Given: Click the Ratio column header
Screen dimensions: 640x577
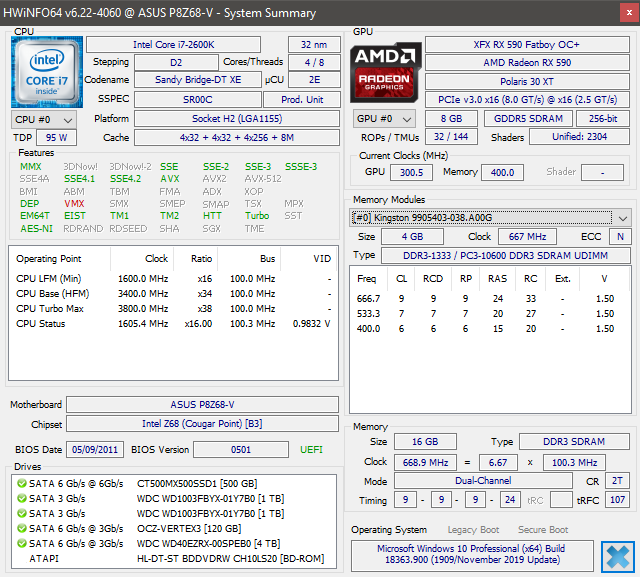Looking at the screenshot, I should (196, 259).
